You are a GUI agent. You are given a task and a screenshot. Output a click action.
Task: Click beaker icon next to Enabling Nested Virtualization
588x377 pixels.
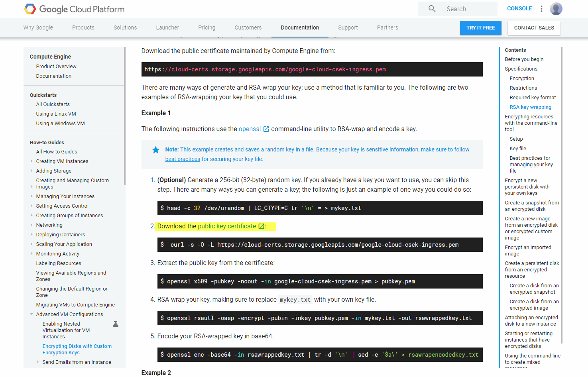tap(116, 324)
